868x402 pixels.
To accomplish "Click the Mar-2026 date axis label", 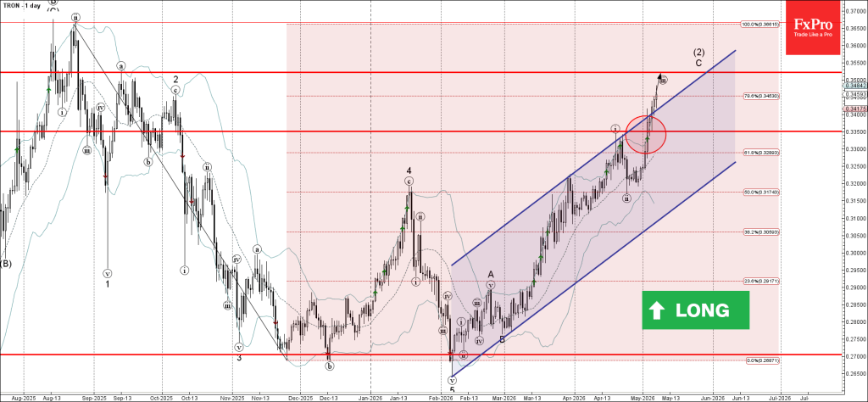I will point(504,397).
